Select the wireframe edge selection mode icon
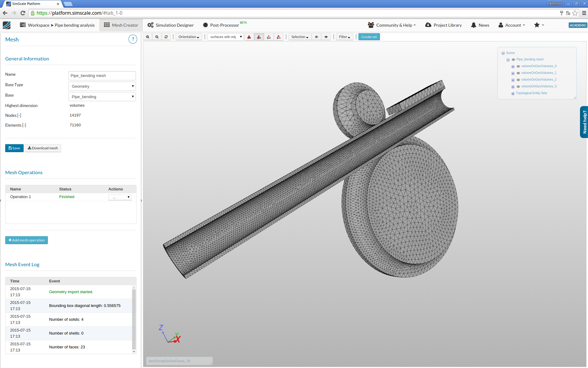This screenshot has width=588, height=368. coord(269,37)
